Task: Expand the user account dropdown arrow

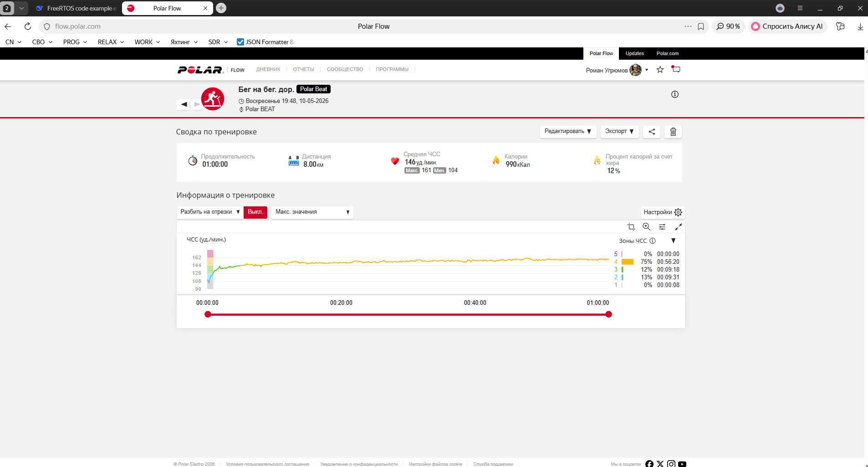Action: [647, 70]
